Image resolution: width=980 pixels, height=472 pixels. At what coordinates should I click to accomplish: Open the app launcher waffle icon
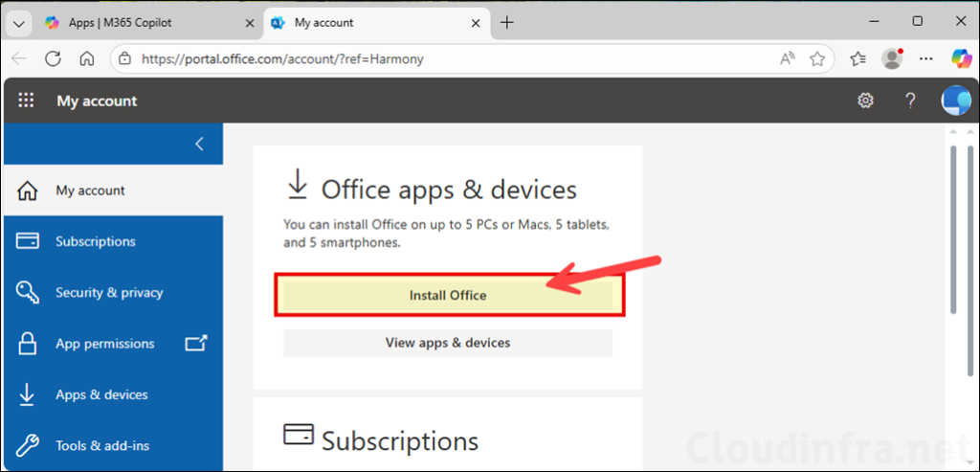(26, 100)
